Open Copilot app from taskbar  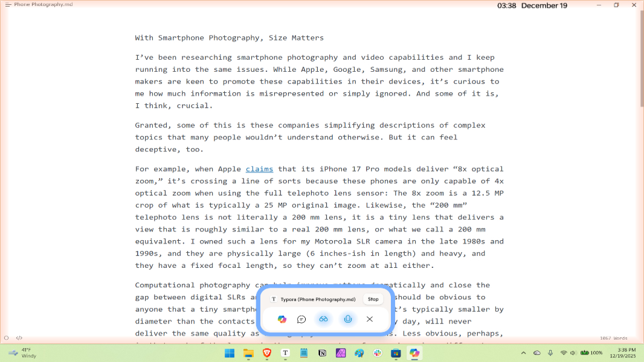(x=414, y=353)
